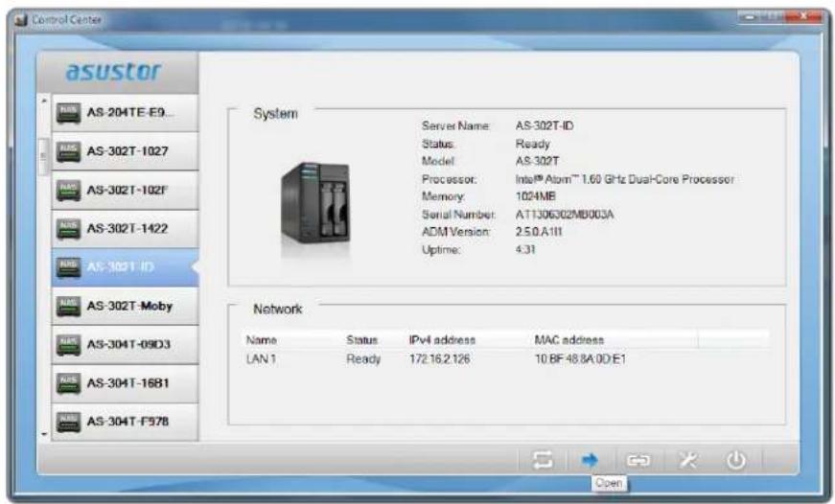This screenshot has height=504, width=835.
Task: Click the Name column header in Network
Action: pyautogui.click(x=261, y=340)
